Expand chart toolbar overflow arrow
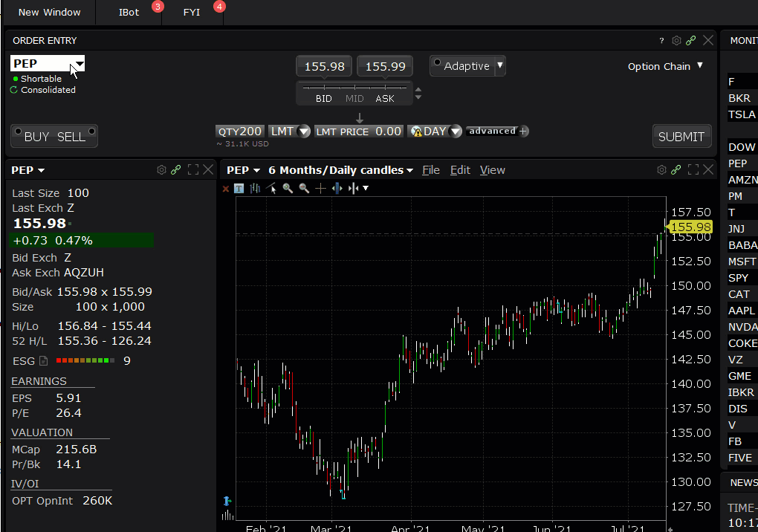Screen dimensions: 758x532 click(x=366, y=189)
